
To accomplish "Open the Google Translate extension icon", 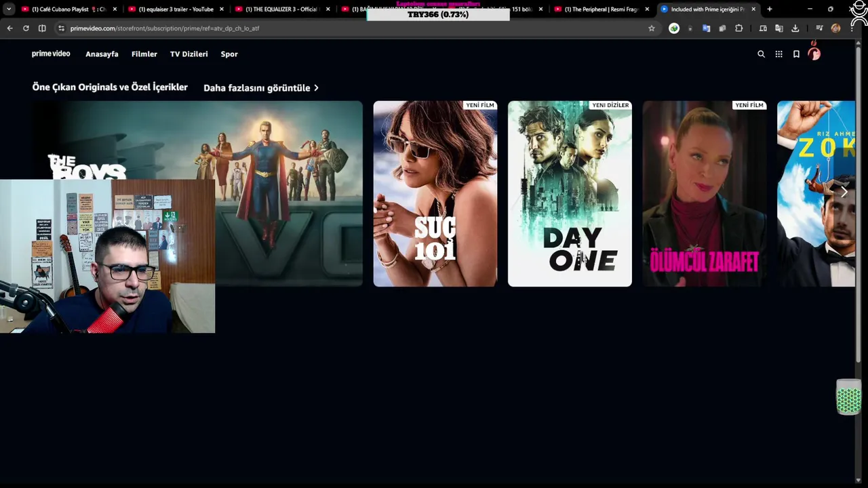I will (x=706, y=28).
